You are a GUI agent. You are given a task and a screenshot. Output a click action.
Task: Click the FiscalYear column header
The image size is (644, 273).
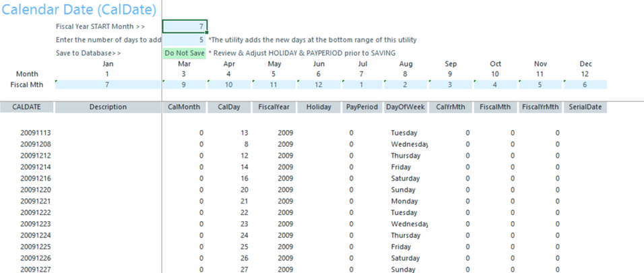pyautogui.click(x=273, y=107)
